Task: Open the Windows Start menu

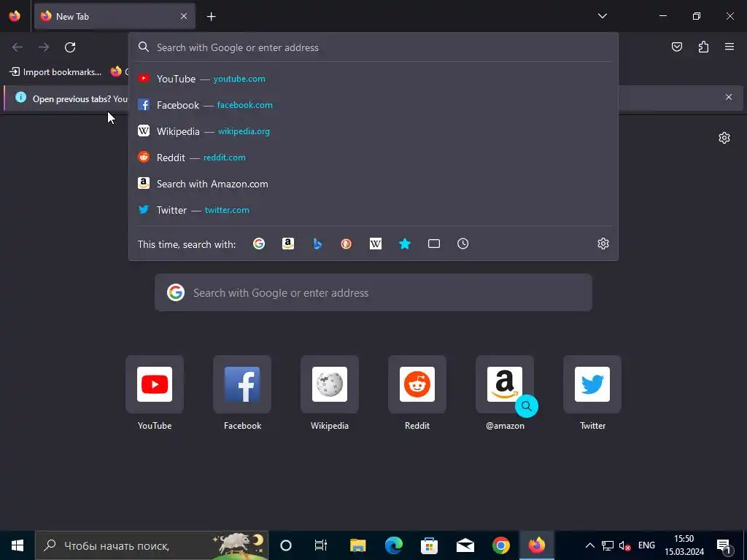Action: point(18,545)
